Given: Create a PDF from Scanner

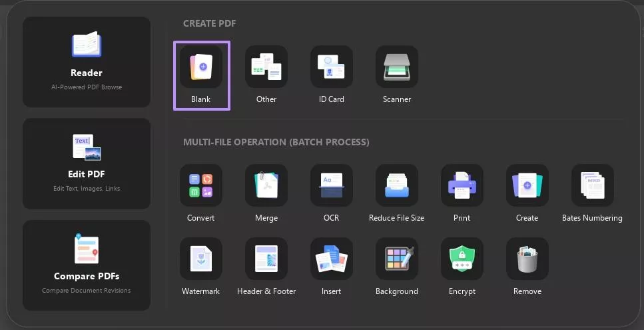Looking at the screenshot, I should coord(397,67).
